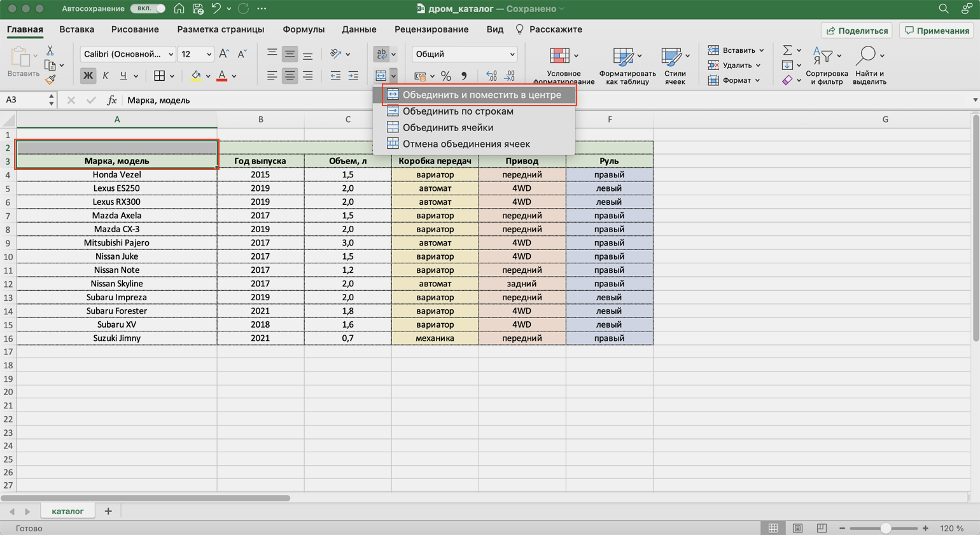This screenshot has width=980, height=535.
Task: Click the Примечания button
Action: click(x=937, y=31)
